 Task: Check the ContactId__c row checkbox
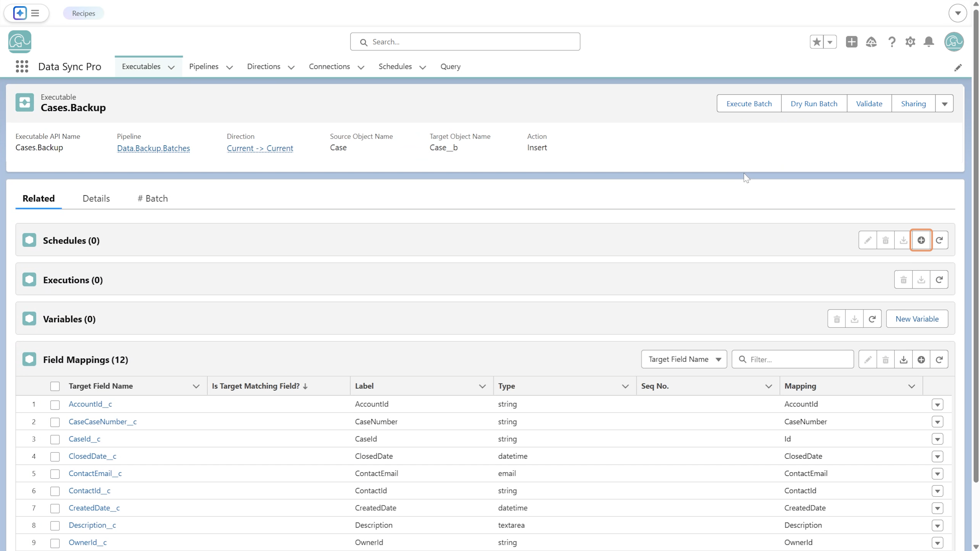(x=55, y=491)
